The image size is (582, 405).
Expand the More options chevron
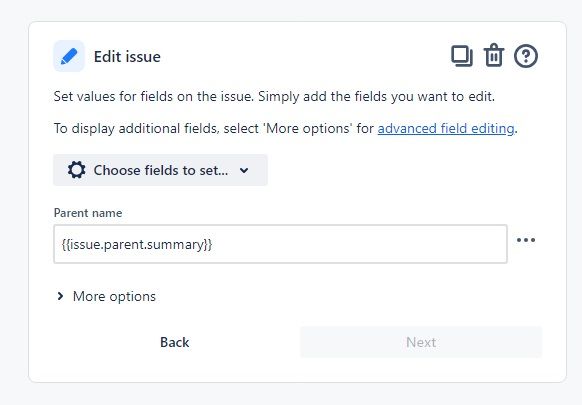tap(60, 296)
